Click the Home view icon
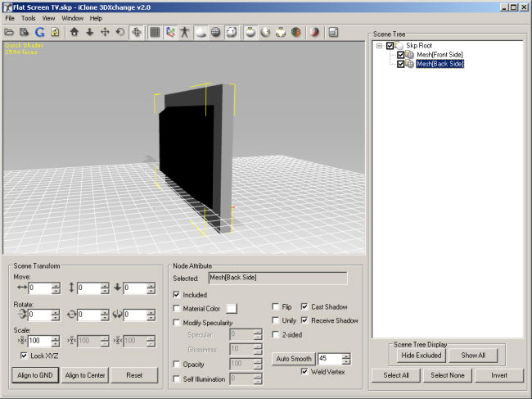 [74, 32]
